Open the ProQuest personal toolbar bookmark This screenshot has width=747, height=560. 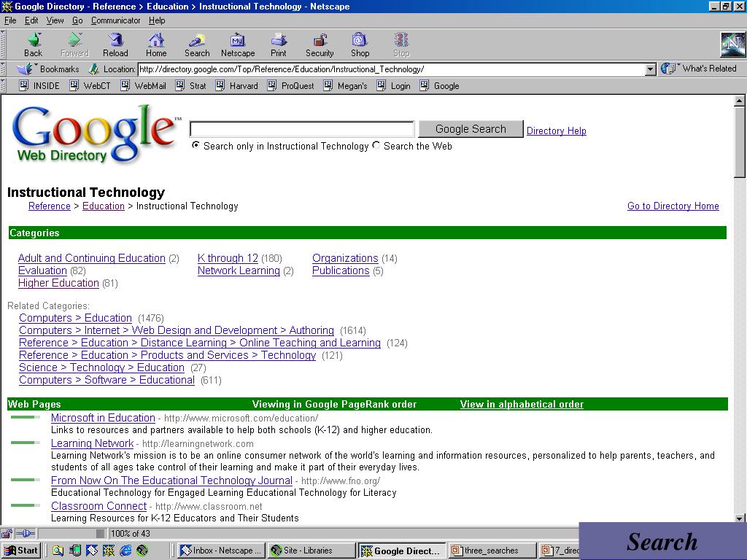tap(290, 86)
